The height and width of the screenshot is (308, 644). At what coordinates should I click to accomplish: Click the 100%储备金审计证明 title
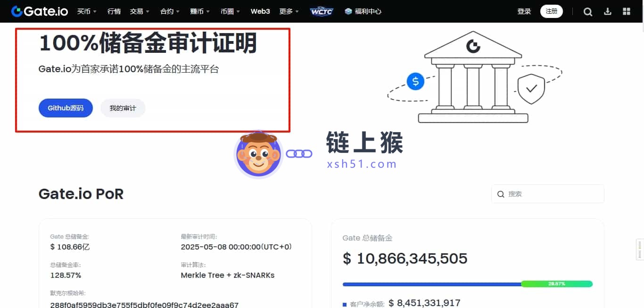pyautogui.click(x=148, y=43)
